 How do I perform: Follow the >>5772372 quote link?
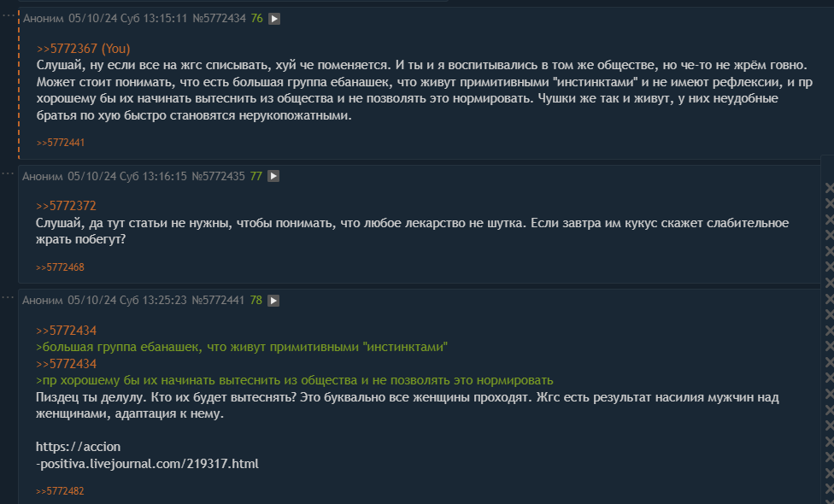(x=66, y=206)
